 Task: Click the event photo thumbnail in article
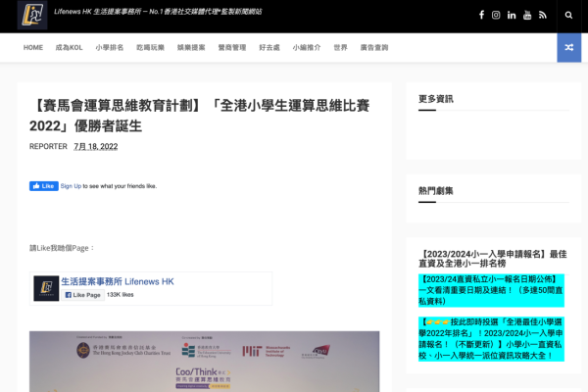tap(204, 361)
